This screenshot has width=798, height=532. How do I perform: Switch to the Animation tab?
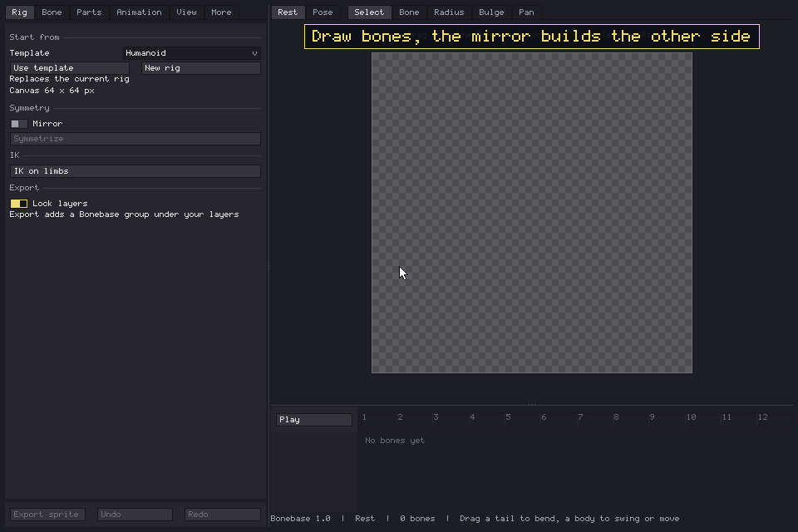[x=139, y=12]
